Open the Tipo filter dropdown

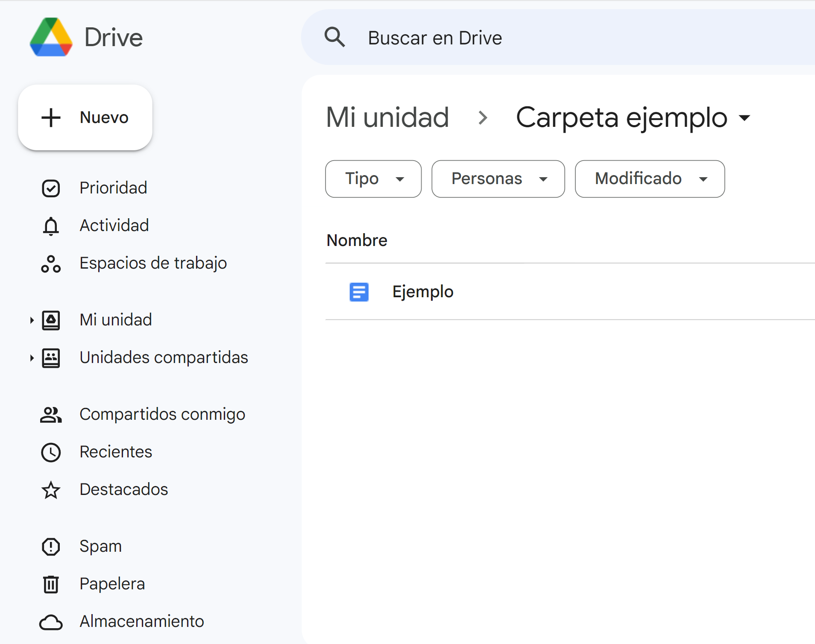click(x=373, y=179)
